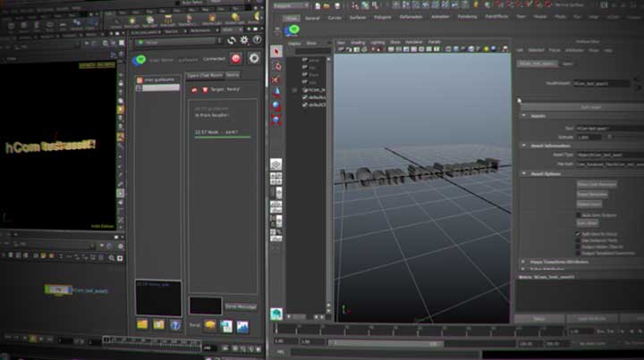Click the Save Scene icon in Maya status line
Viewport: 644px width, 360px height.
click(337, 5)
